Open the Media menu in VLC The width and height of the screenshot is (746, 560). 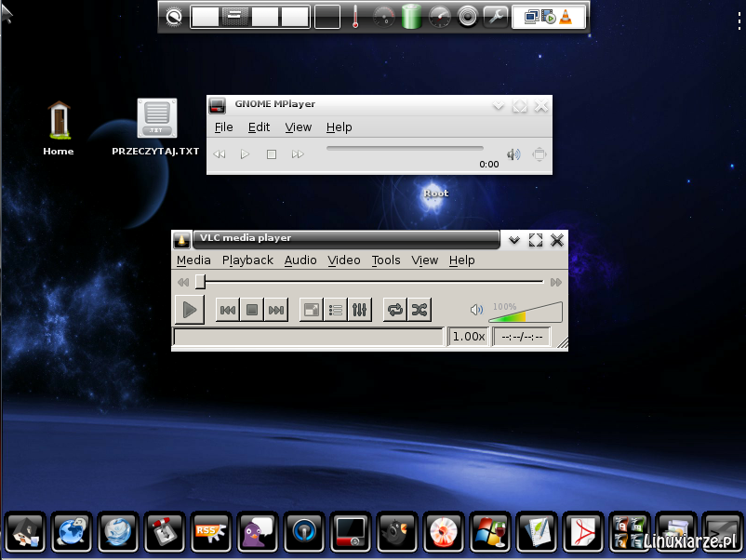click(x=193, y=260)
